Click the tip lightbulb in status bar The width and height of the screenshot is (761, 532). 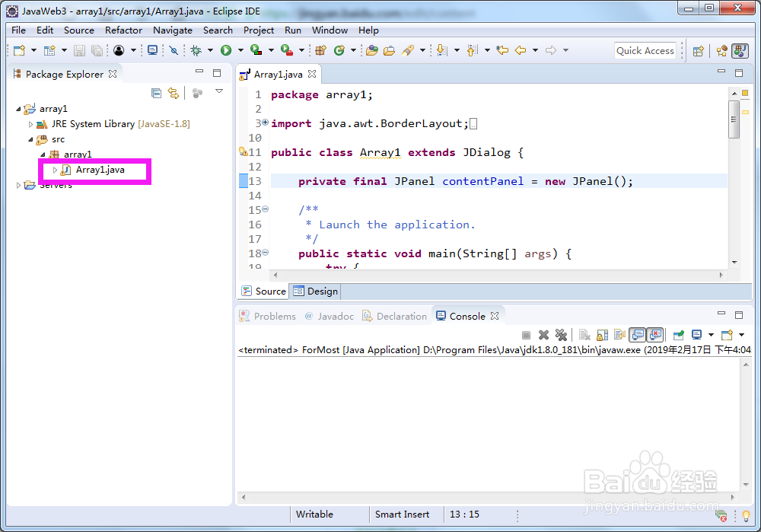(x=746, y=516)
